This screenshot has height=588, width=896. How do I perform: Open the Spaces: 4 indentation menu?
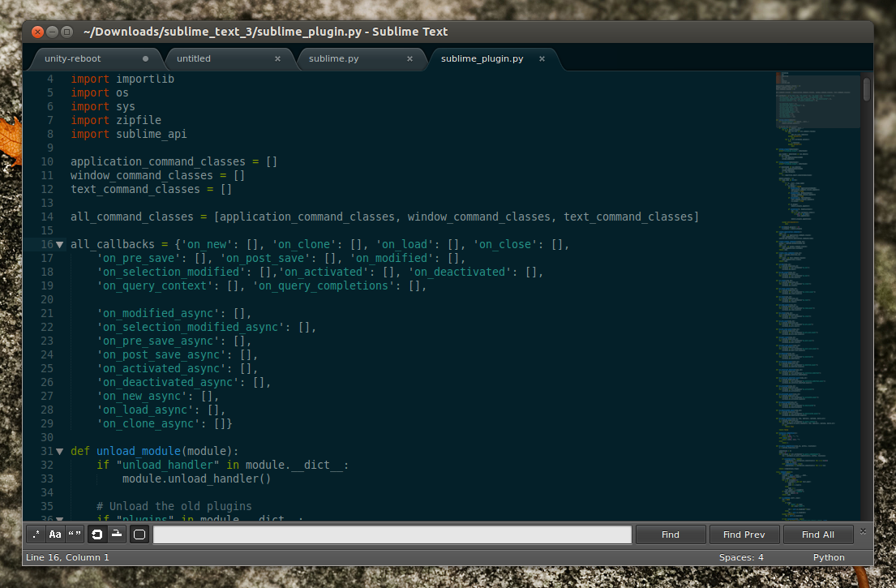point(740,557)
